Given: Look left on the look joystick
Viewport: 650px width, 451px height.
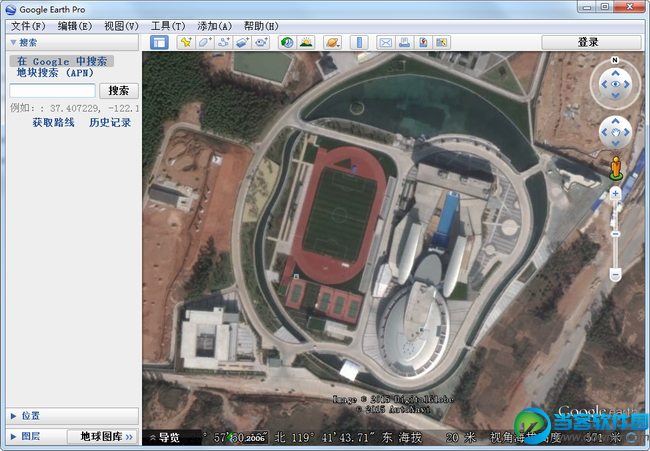Looking at the screenshot, I should [604, 85].
